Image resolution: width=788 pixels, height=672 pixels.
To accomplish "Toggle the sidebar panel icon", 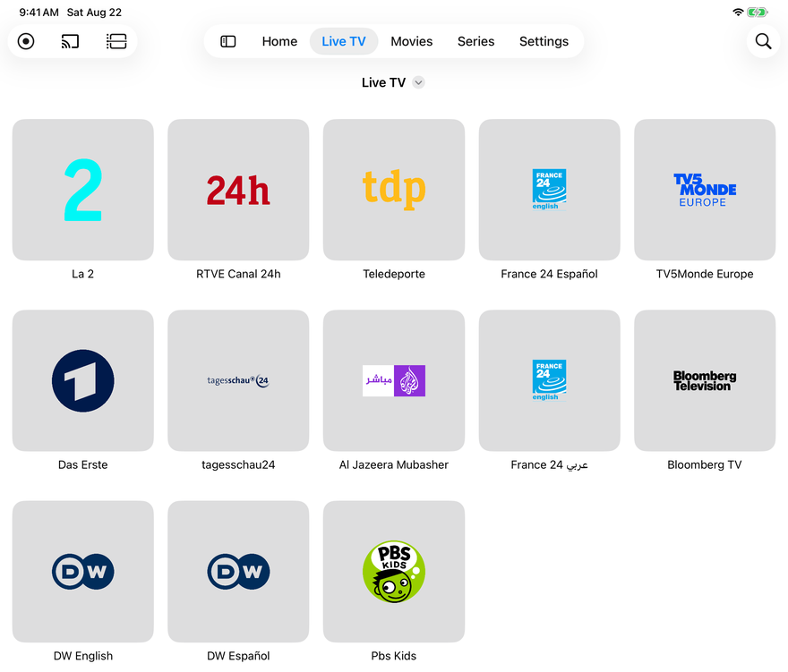I will (228, 41).
